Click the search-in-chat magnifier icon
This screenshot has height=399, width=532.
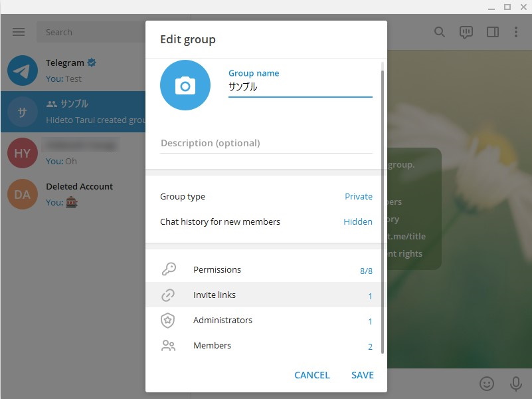pos(440,32)
